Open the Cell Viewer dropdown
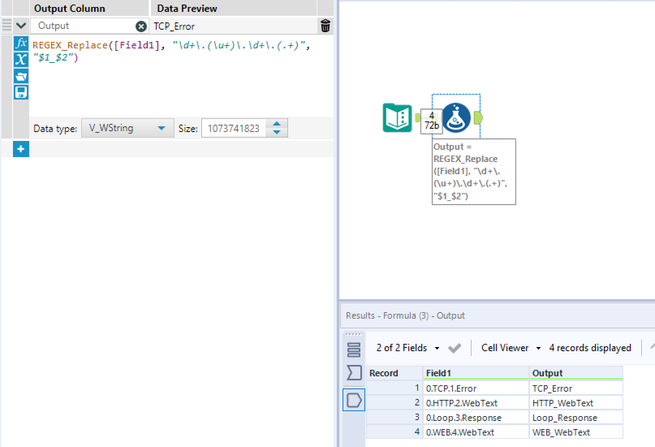655x447 pixels. pyautogui.click(x=510, y=348)
